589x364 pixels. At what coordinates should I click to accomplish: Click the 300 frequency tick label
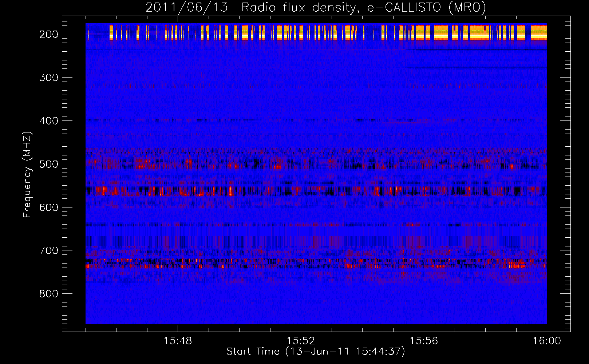[49, 78]
